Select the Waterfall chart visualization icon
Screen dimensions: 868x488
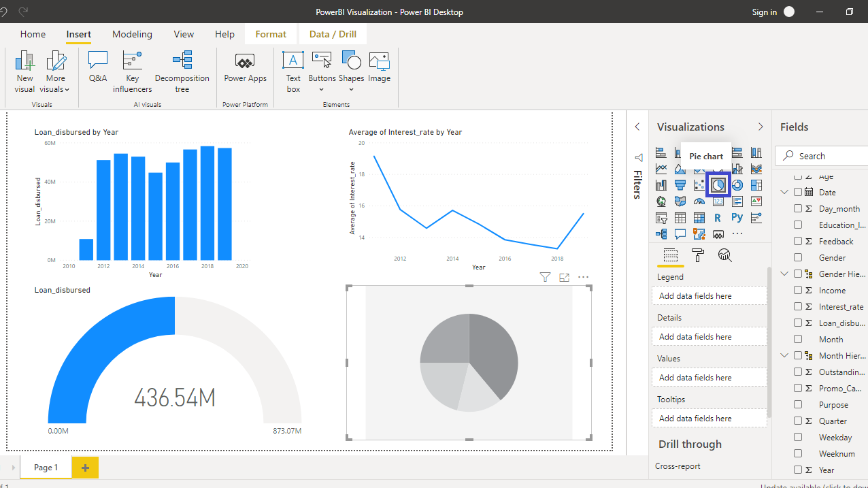661,184
